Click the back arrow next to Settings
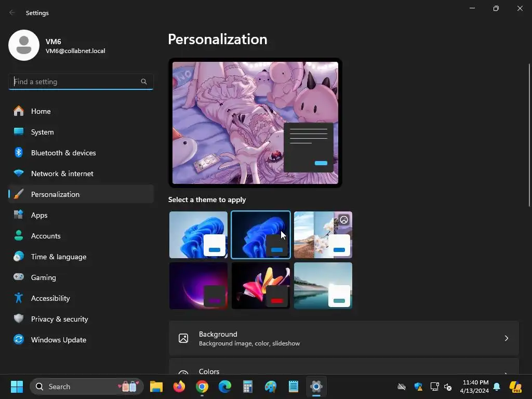The image size is (532, 399). point(12,12)
